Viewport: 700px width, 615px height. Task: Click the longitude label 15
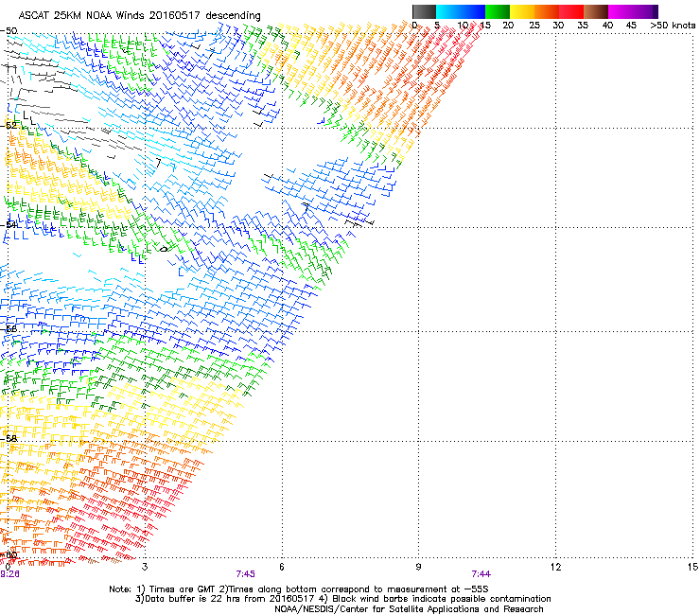[x=692, y=567]
